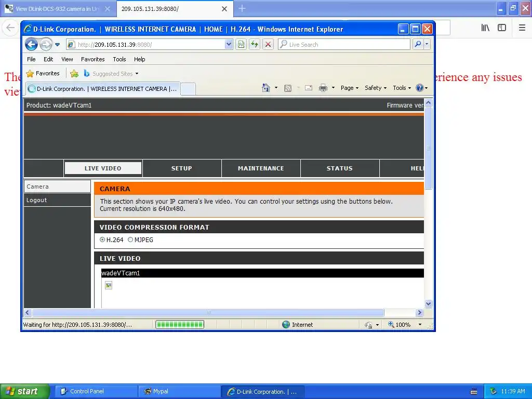Click the D-Link Corporation taskbar item
Viewport: 532px width, 399px height.
coord(262,392)
